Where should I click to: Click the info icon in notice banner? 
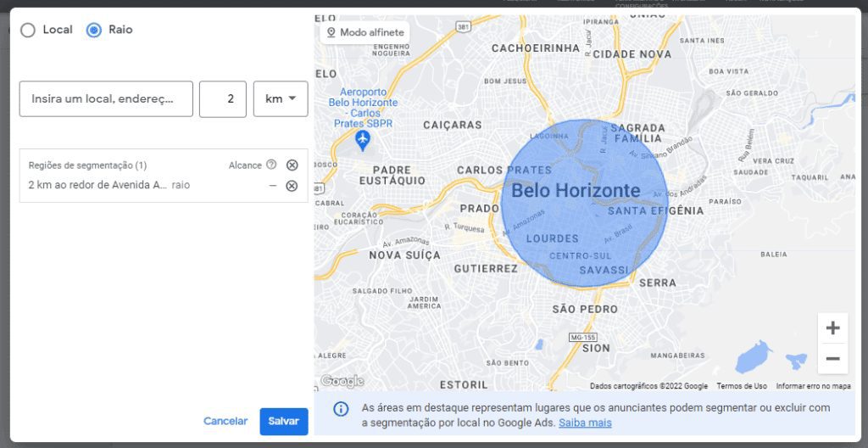click(x=341, y=409)
